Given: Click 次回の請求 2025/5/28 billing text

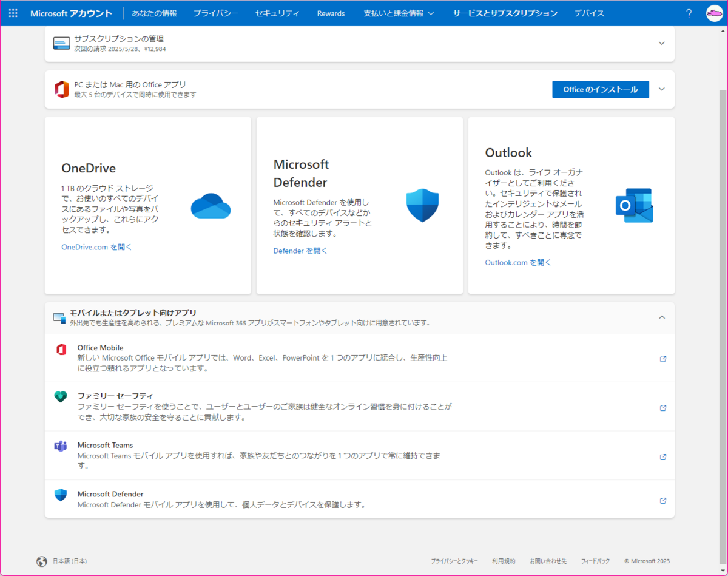Looking at the screenshot, I should point(120,49).
